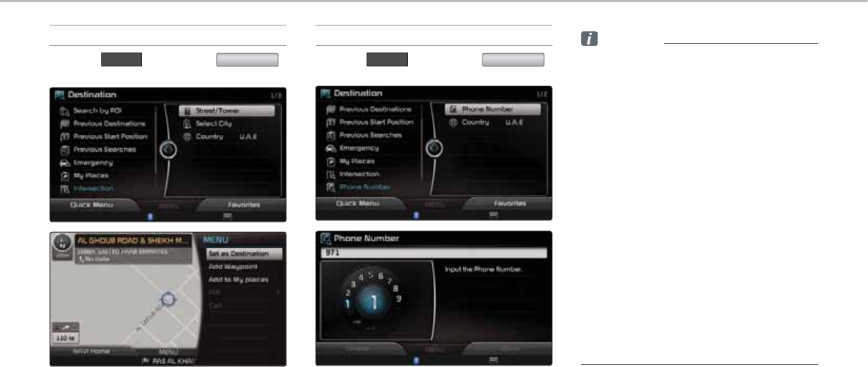Click the Input the Phone Number. prompt text
868x367 pixels.
tap(484, 269)
